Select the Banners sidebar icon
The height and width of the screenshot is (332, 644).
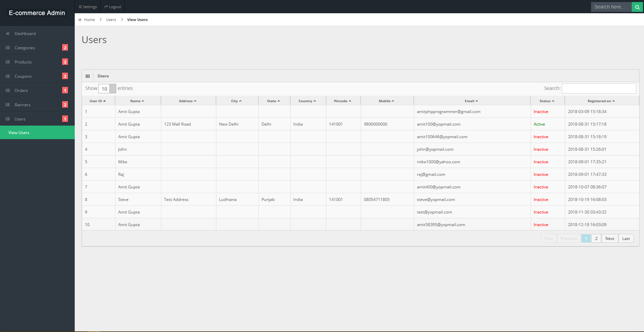tap(7, 104)
